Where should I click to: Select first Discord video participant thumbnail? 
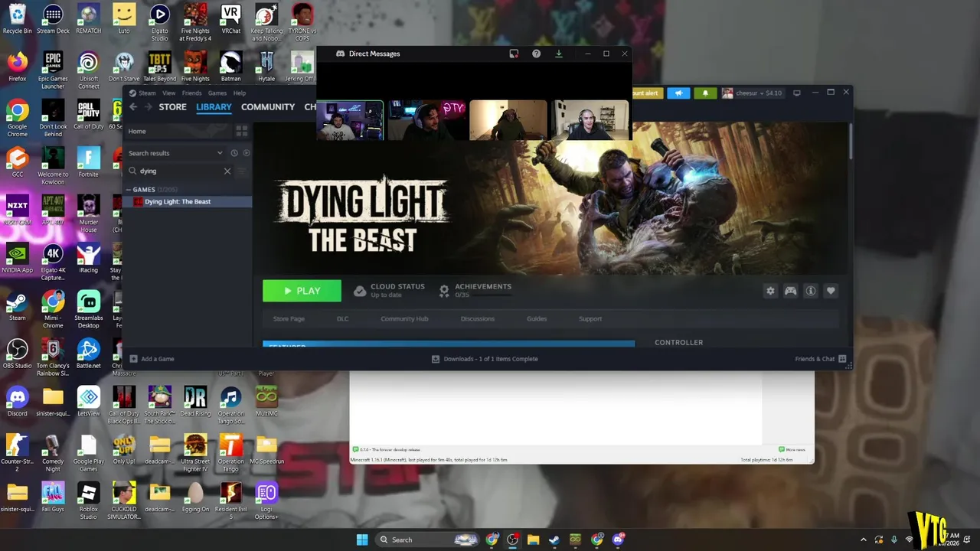tap(350, 120)
